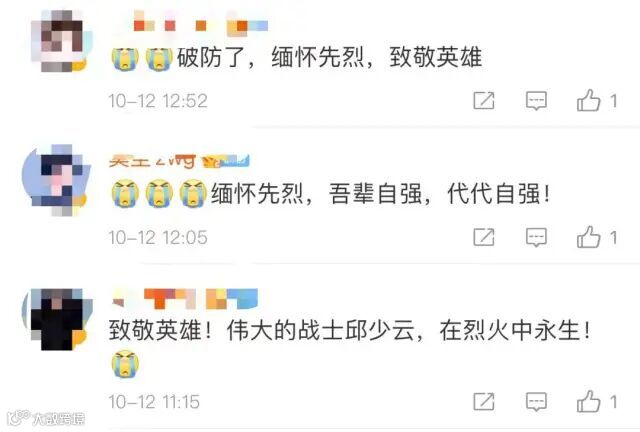
Task: Open the first commenter's blurred username
Action: point(201,23)
